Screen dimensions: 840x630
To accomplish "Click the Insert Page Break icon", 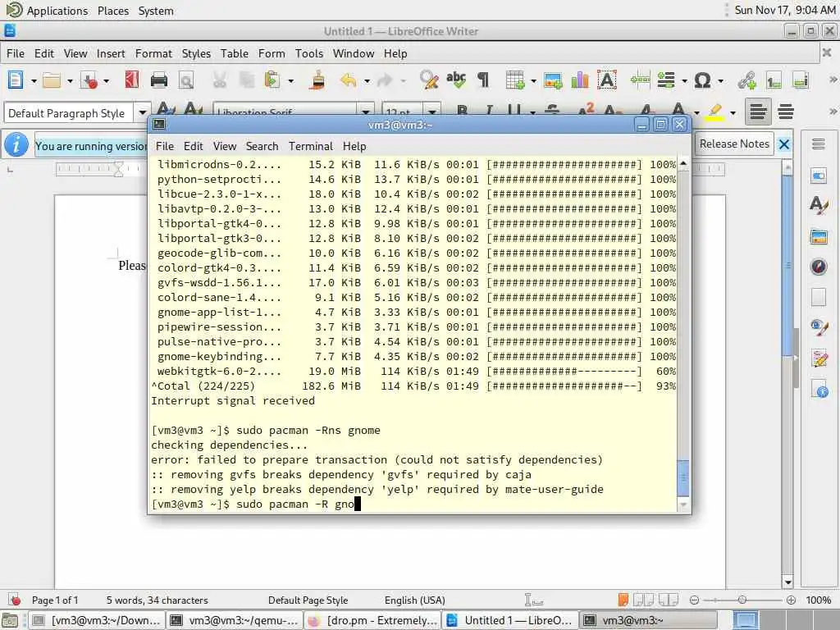I will click(x=640, y=80).
